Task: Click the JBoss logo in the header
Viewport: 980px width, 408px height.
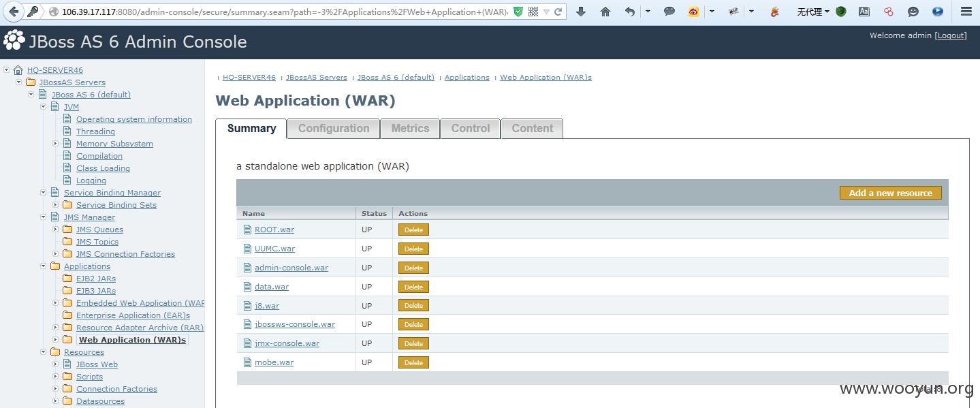Action: [14, 41]
